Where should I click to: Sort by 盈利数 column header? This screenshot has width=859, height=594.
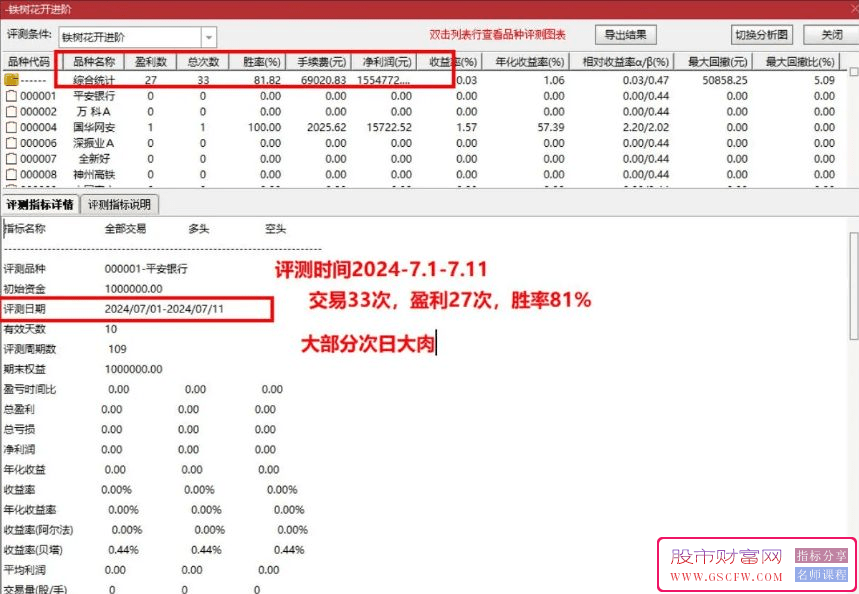(151, 62)
